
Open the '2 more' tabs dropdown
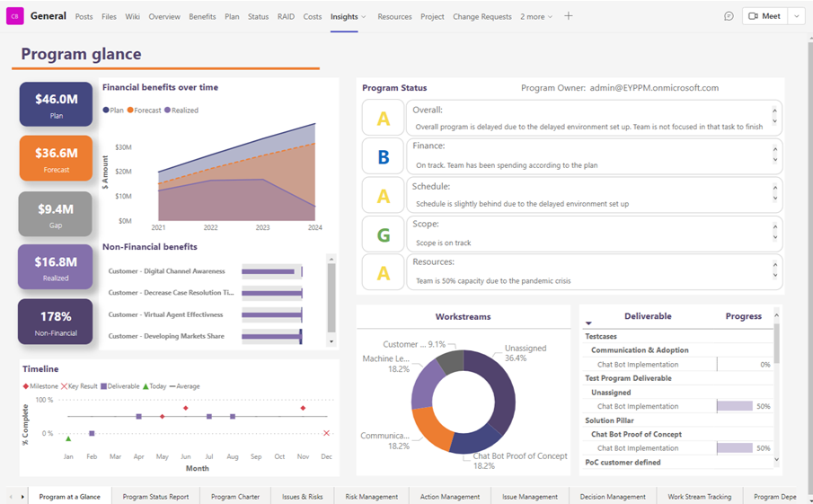click(x=536, y=16)
